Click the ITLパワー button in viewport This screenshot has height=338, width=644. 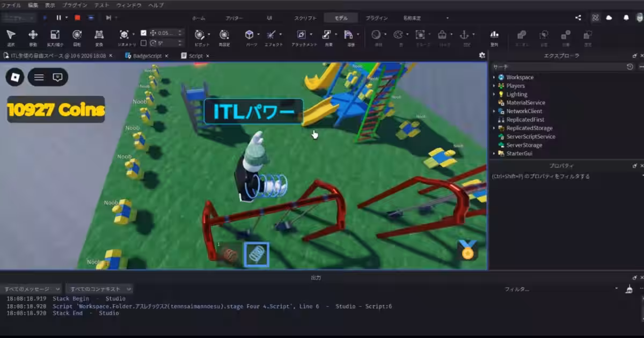[254, 112]
